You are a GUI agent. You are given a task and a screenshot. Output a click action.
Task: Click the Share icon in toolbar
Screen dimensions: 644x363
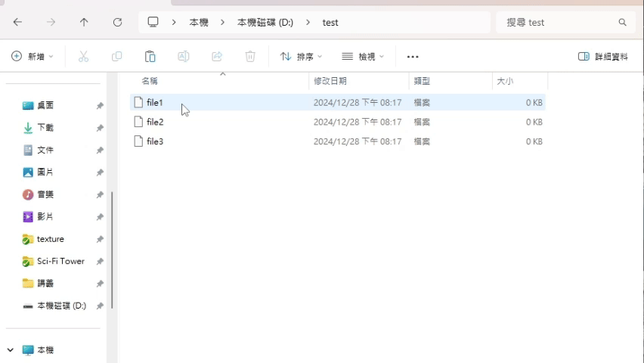coord(217,57)
